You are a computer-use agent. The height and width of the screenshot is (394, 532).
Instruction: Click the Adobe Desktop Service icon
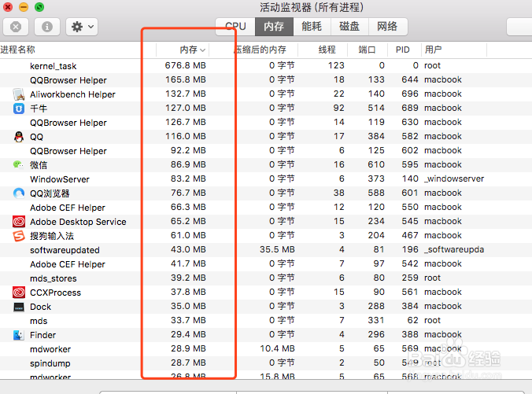19,222
